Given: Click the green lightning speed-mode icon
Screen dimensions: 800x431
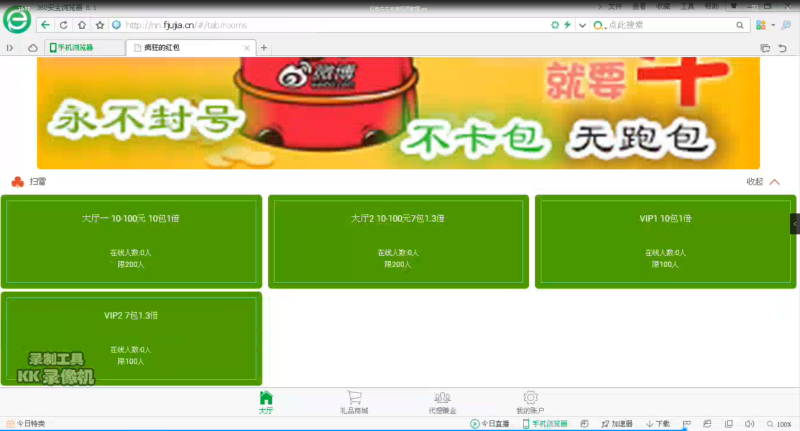Looking at the screenshot, I should [567, 25].
